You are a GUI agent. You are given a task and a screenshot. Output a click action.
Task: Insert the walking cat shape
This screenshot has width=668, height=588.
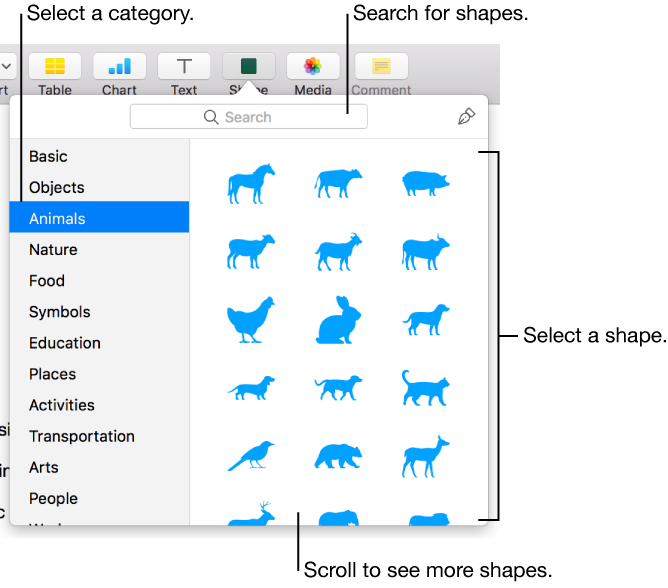click(x=338, y=388)
